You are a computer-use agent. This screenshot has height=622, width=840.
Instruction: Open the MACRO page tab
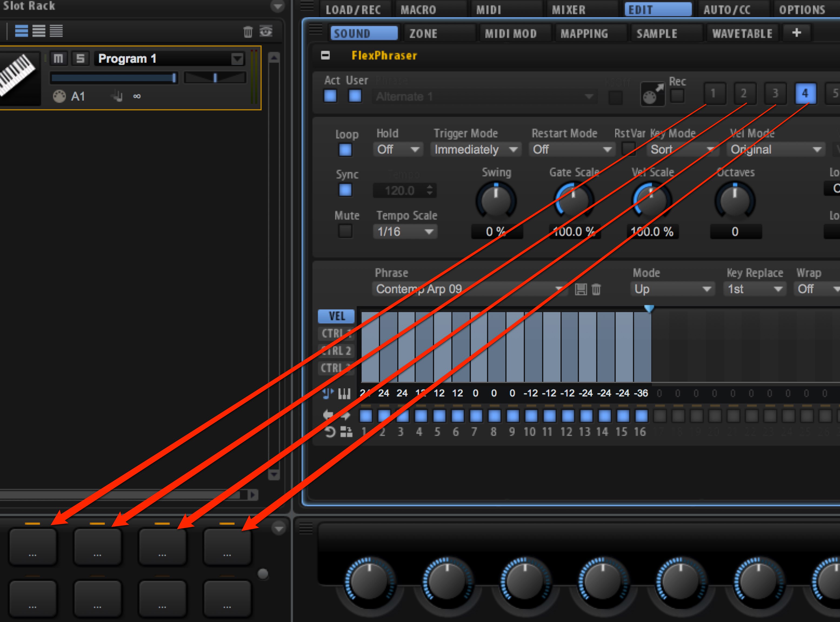click(x=418, y=9)
